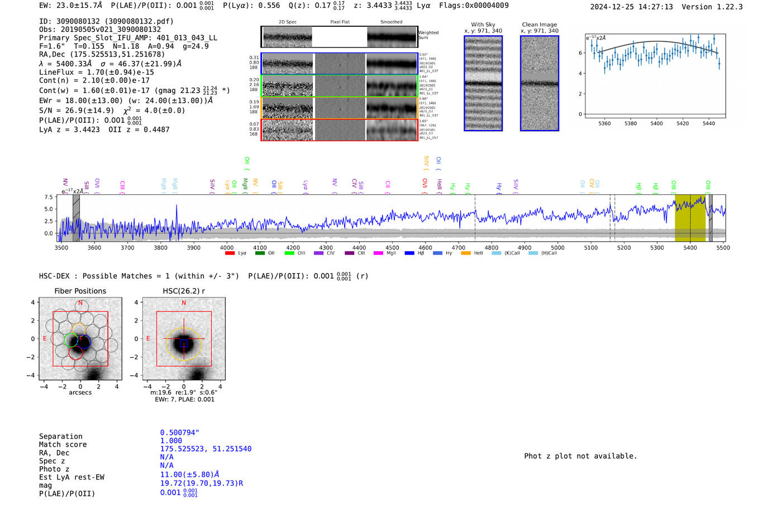Image resolution: width=782 pixels, height=532 pixels.
Task: Click the Smoothed column header
Action: (x=391, y=22)
